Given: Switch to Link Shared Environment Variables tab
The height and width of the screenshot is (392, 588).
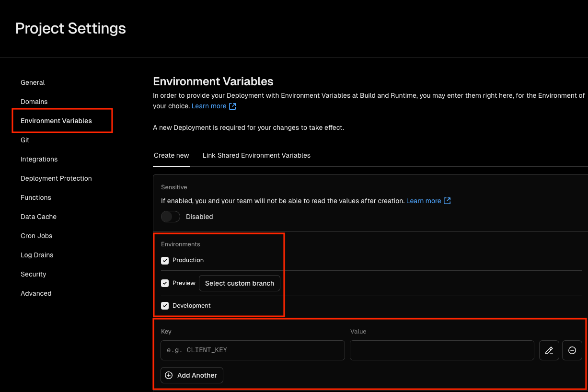Looking at the screenshot, I should coord(256,155).
